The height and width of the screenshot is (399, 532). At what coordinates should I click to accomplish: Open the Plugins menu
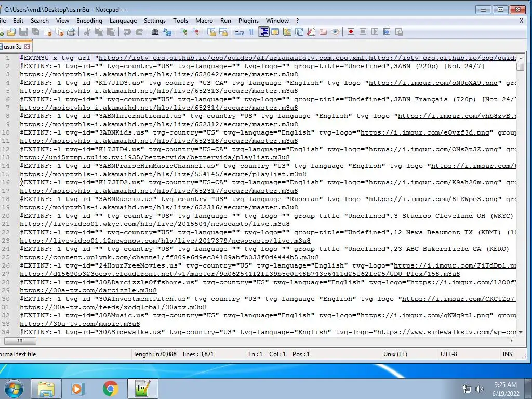[248, 21]
